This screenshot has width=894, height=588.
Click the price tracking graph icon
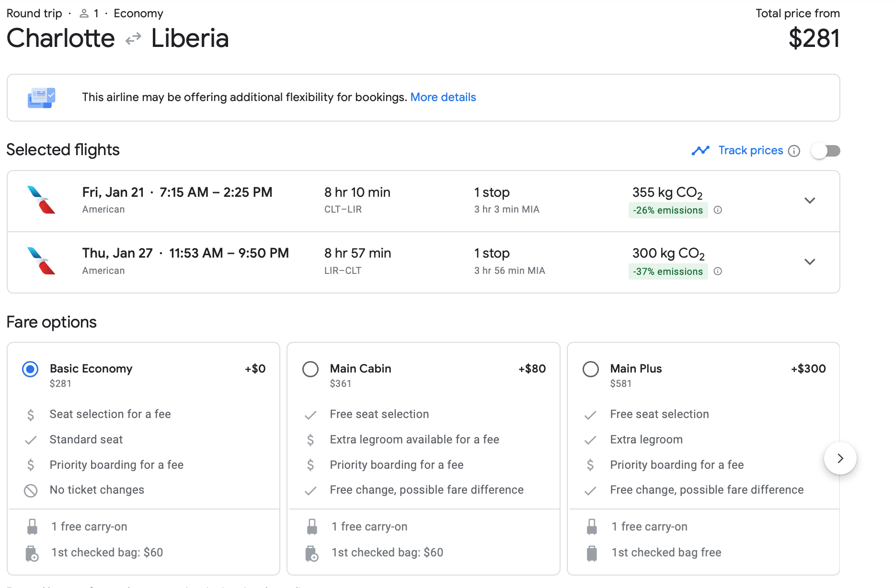tap(700, 151)
